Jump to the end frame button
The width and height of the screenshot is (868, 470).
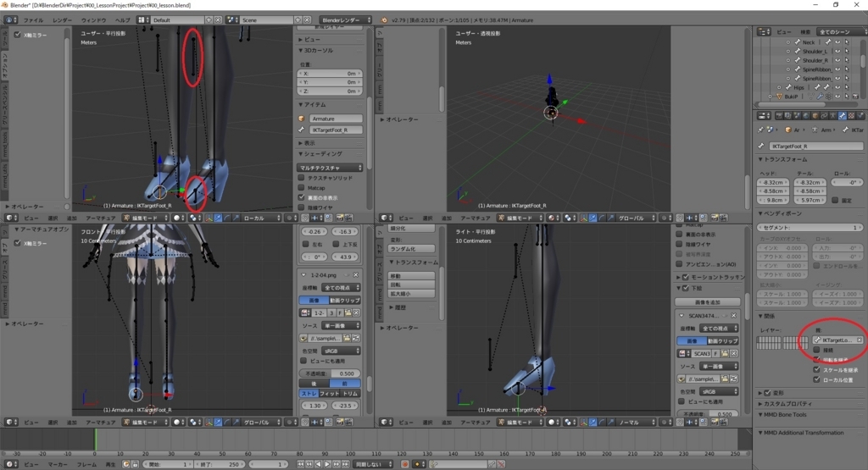click(x=346, y=464)
